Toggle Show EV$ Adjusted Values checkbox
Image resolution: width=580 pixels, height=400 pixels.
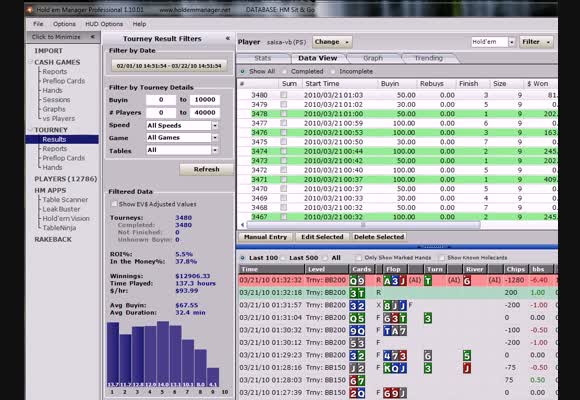[x=114, y=204]
